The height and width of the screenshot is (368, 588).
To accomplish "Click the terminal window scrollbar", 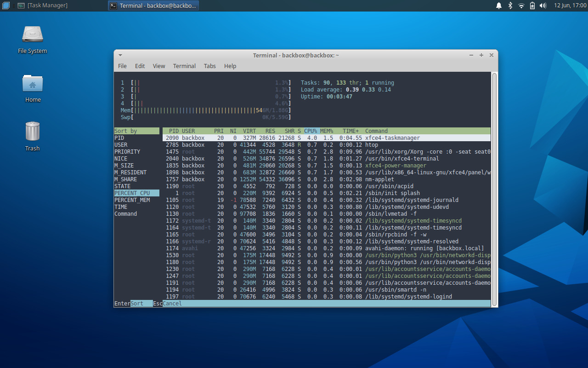I will [495, 184].
